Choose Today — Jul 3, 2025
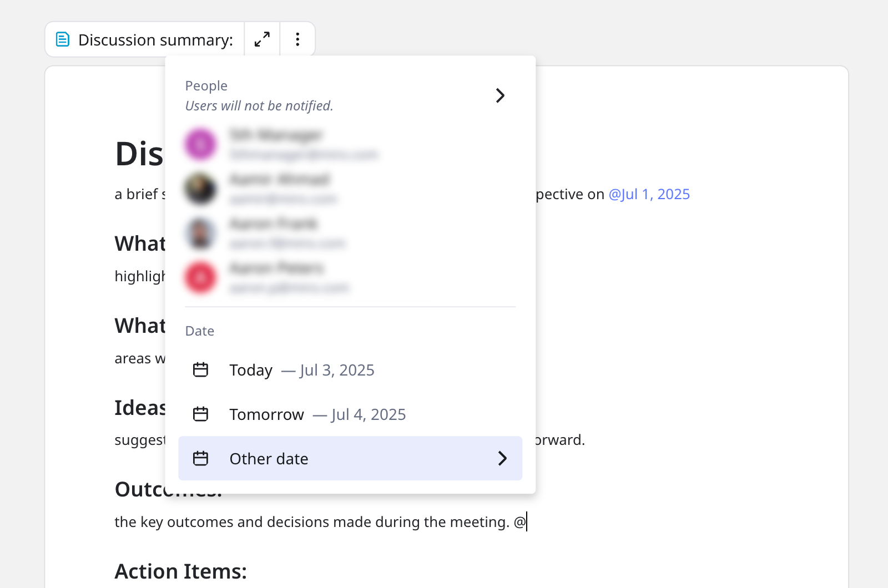The height and width of the screenshot is (588, 888). pyautogui.click(x=302, y=370)
